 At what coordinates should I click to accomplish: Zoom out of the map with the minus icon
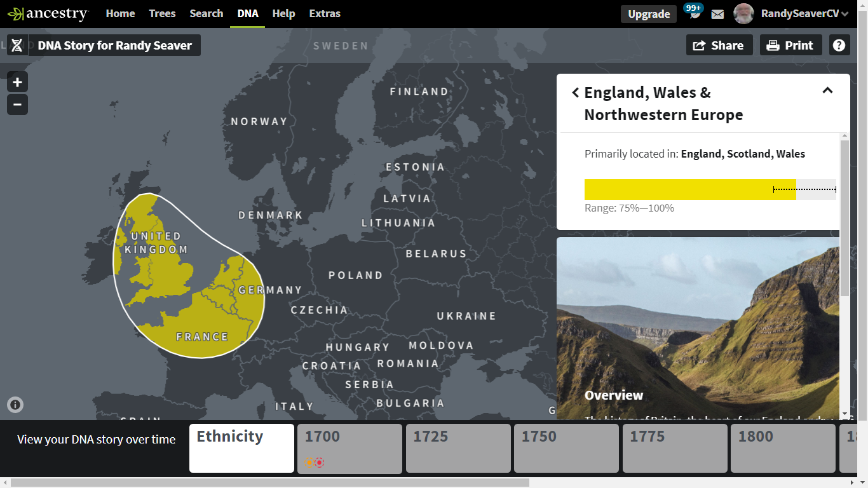pos(17,104)
